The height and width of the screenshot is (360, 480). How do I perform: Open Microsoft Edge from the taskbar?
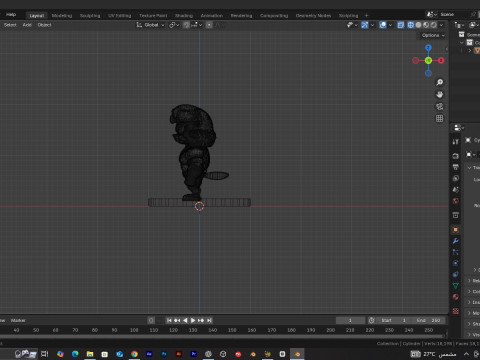click(x=75, y=354)
